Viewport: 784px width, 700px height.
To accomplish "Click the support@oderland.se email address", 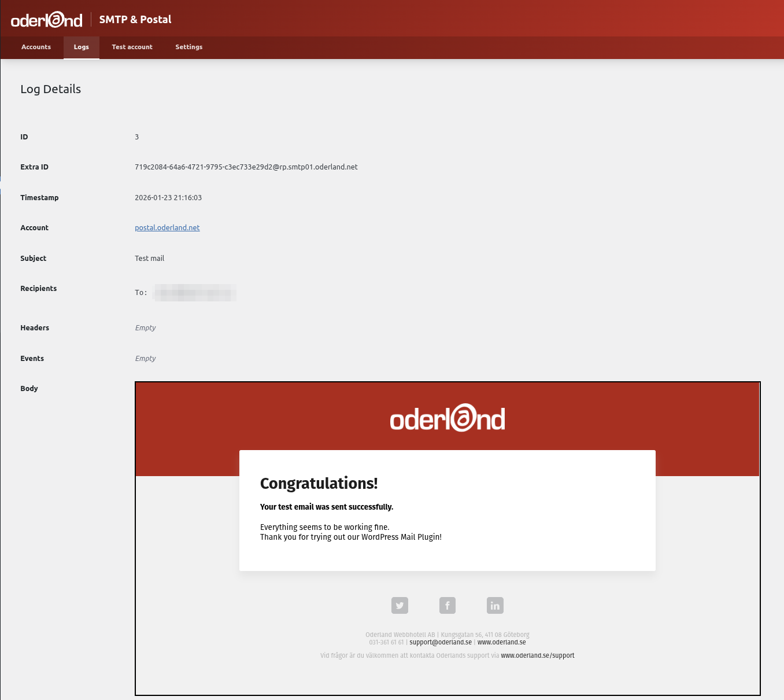I will point(441,642).
